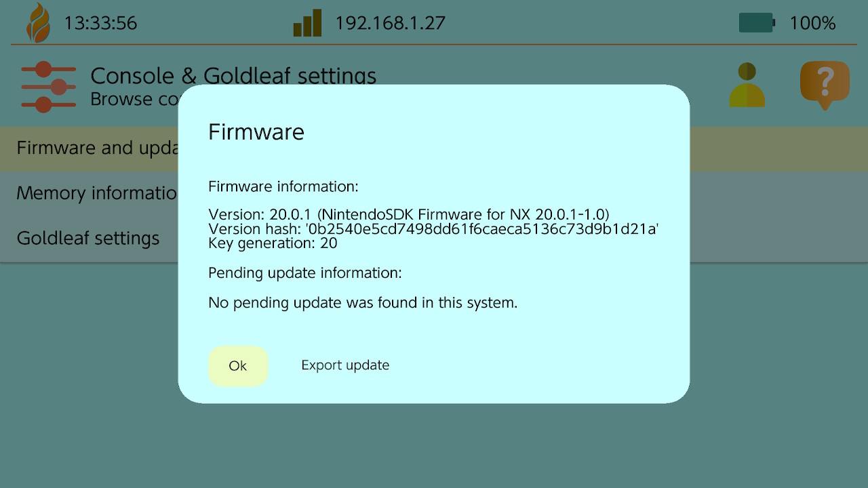Click the Goldleaf flame logo

pyautogui.click(x=38, y=23)
